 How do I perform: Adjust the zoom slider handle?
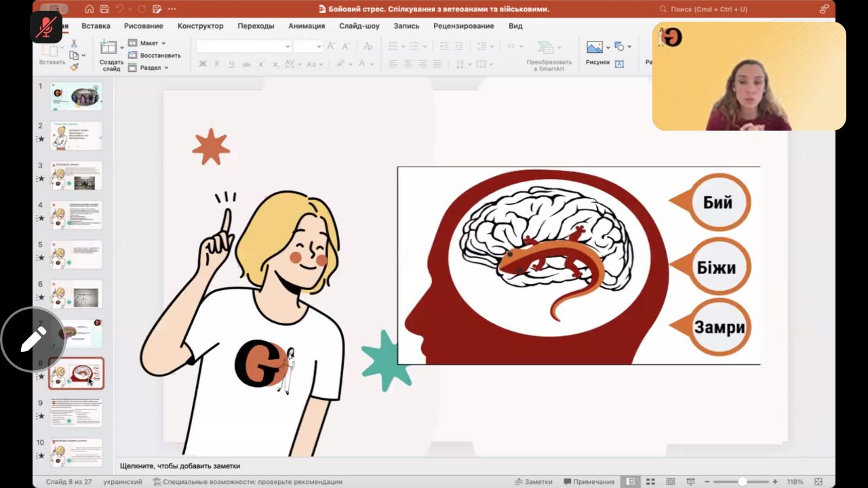(x=743, y=482)
